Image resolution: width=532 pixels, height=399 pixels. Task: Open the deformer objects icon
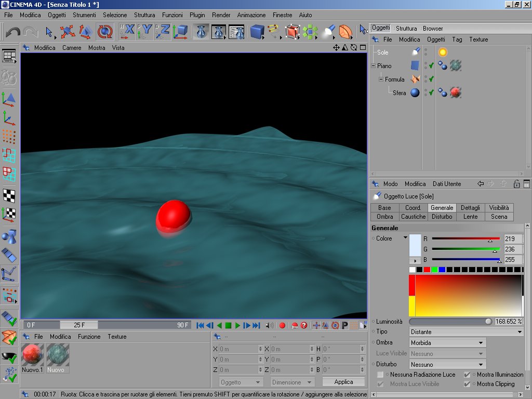pyautogui.click(x=345, y=32)
